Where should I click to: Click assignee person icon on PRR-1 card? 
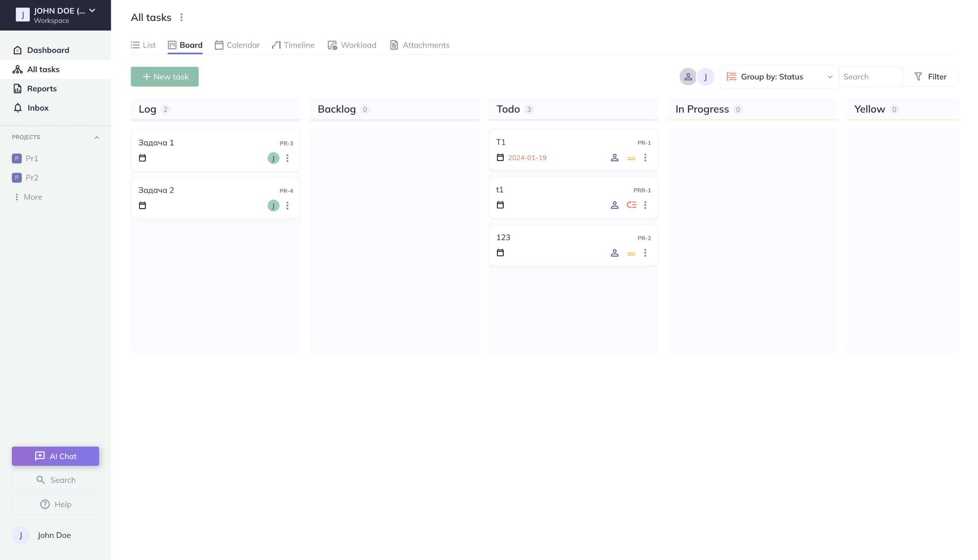615,205
